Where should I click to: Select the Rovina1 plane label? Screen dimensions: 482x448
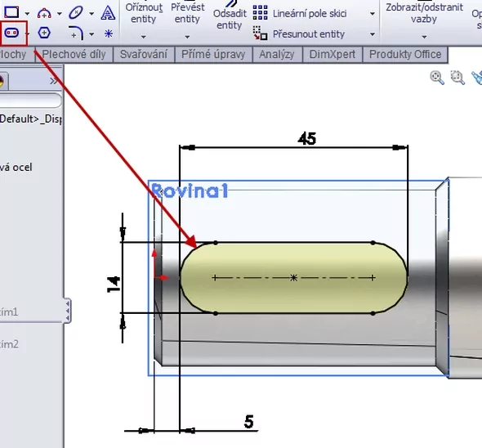point(190,190)
